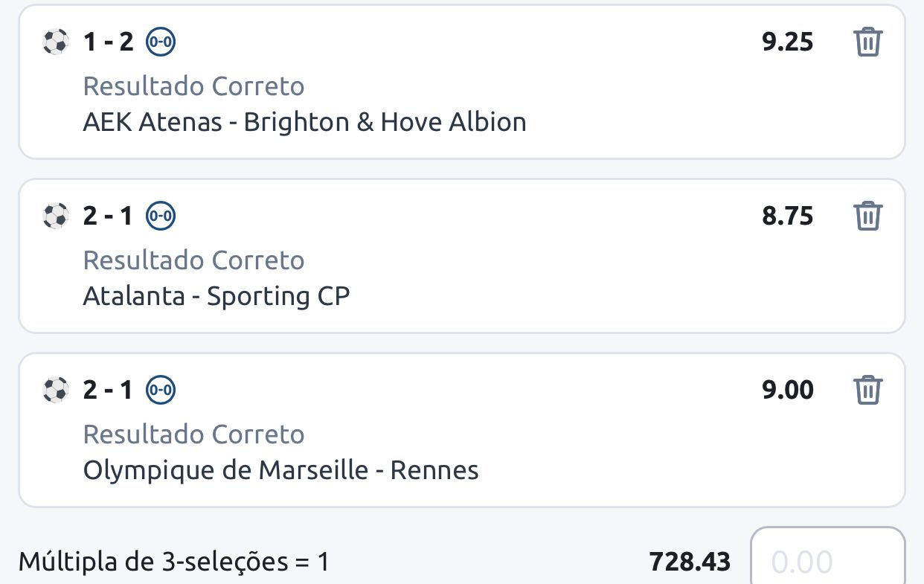Open the AEK Atenas - Brighton & Hove Albion match

tap(305, 122)
